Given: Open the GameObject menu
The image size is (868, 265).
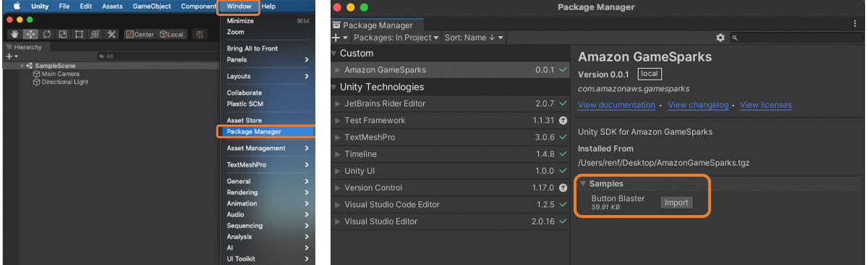Looking at the screenshot, I should 152,7.
